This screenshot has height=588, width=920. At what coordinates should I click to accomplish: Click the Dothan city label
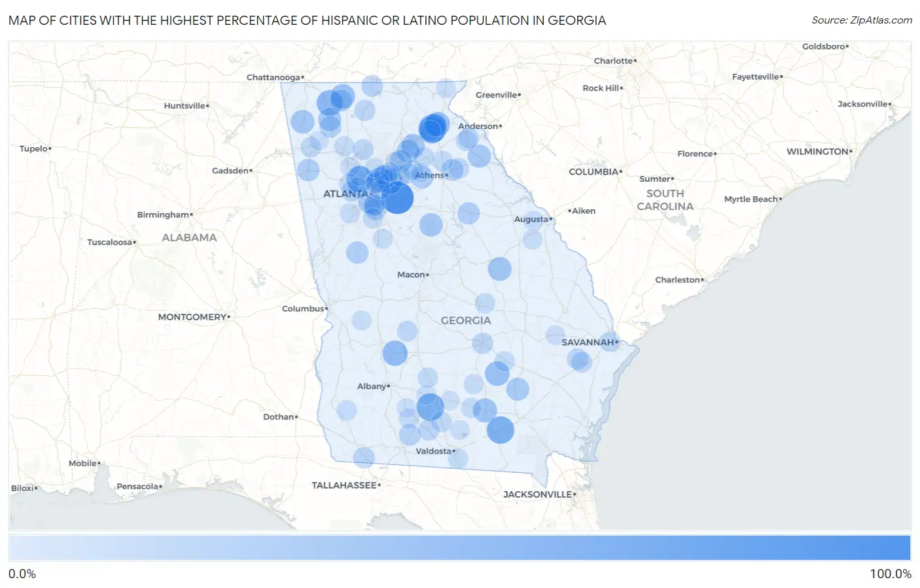(x=279, y=417)
